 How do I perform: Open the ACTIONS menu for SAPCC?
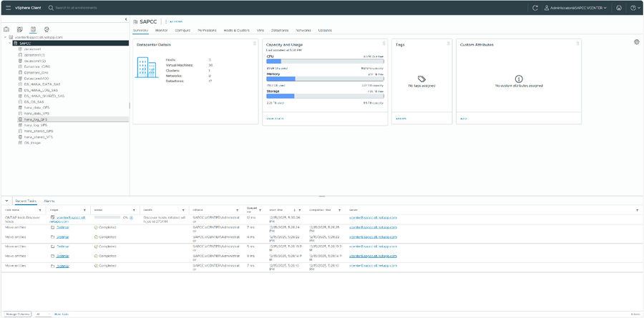pyautogui.click(x=175, y=21)
